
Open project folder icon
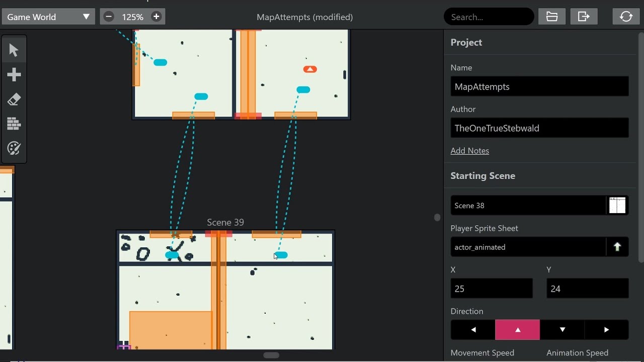552,17
